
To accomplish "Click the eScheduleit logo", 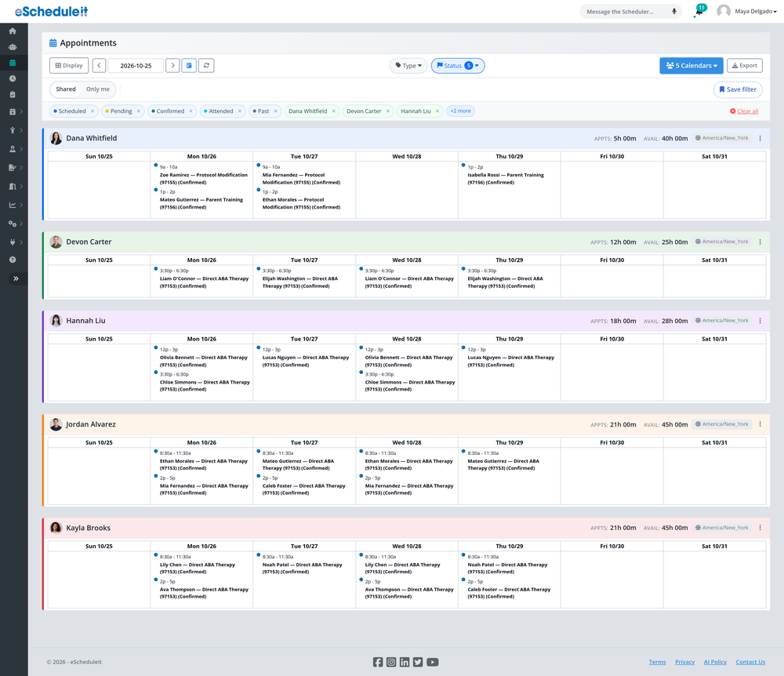I will [52, 11].
